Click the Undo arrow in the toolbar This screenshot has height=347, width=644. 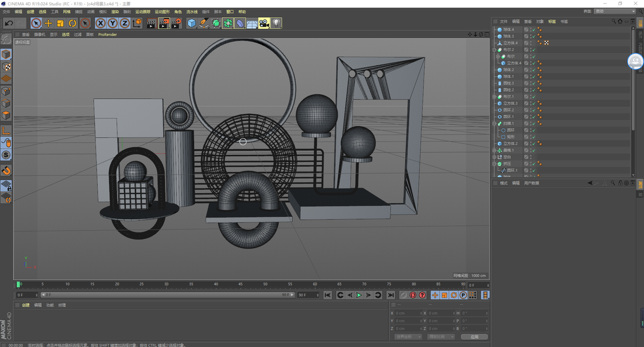click(9, 23)
